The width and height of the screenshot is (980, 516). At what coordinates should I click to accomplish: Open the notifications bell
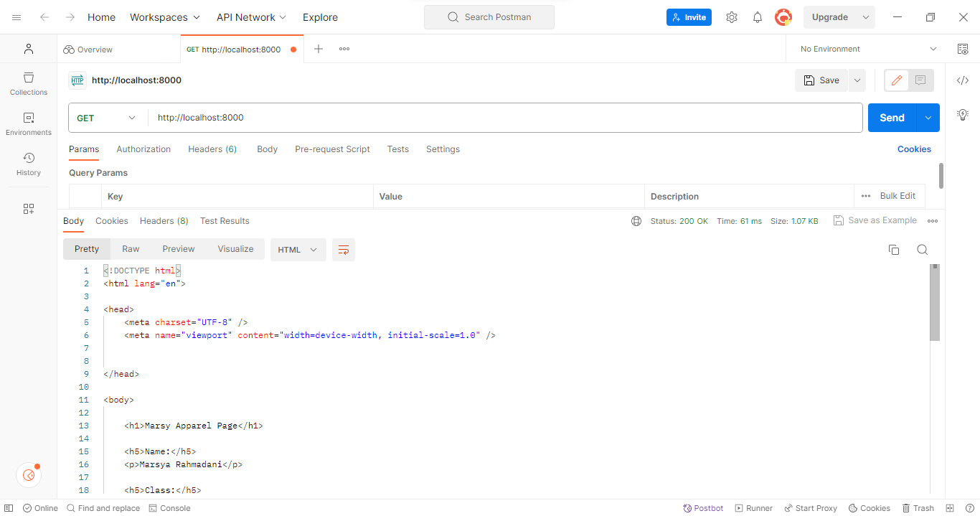pyautogui.click(x=757, y=17)
